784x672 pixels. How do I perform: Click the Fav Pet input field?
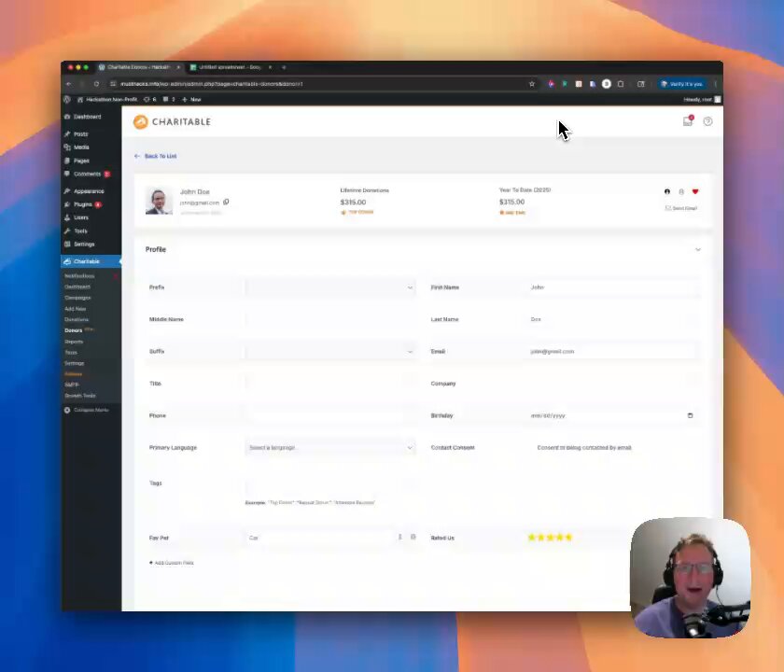319,538
